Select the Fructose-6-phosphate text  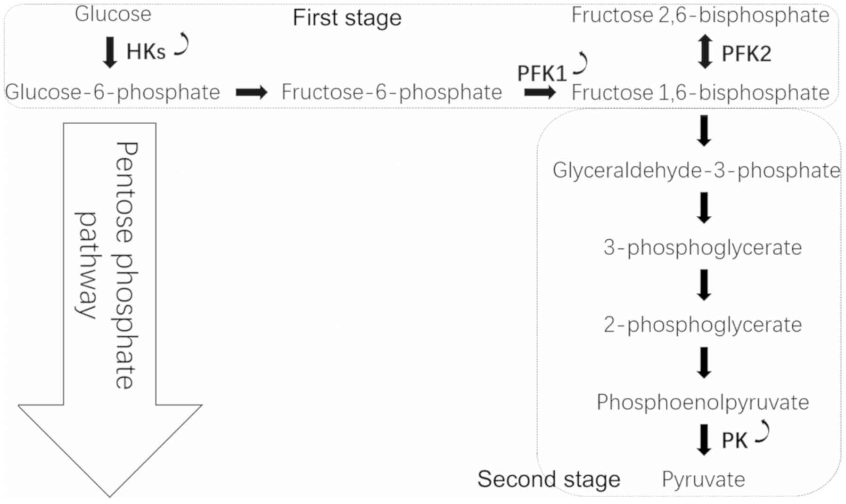pos(392,92)
